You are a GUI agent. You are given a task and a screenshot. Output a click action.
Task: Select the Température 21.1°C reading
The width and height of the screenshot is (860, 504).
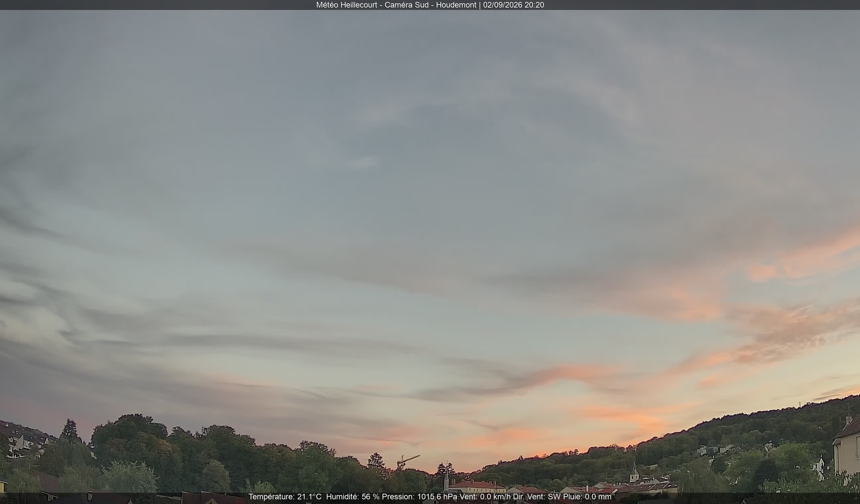point(285,497)
